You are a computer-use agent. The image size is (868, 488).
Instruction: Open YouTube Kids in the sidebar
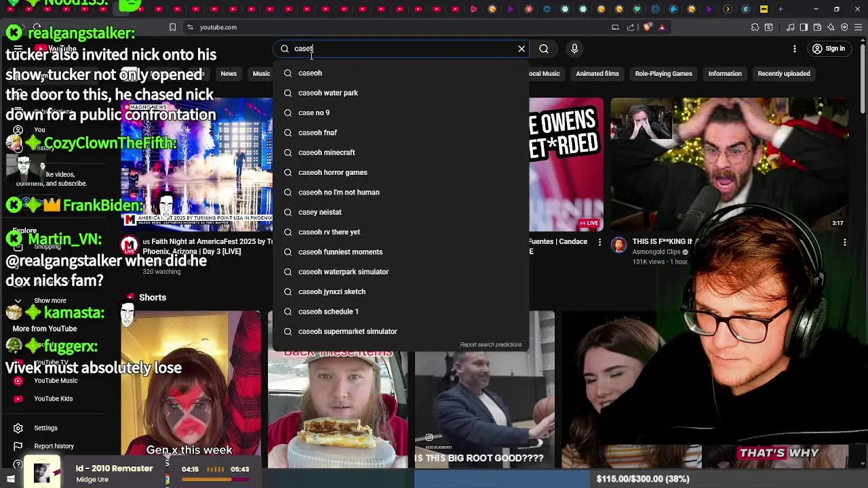(x=53, y=399)
